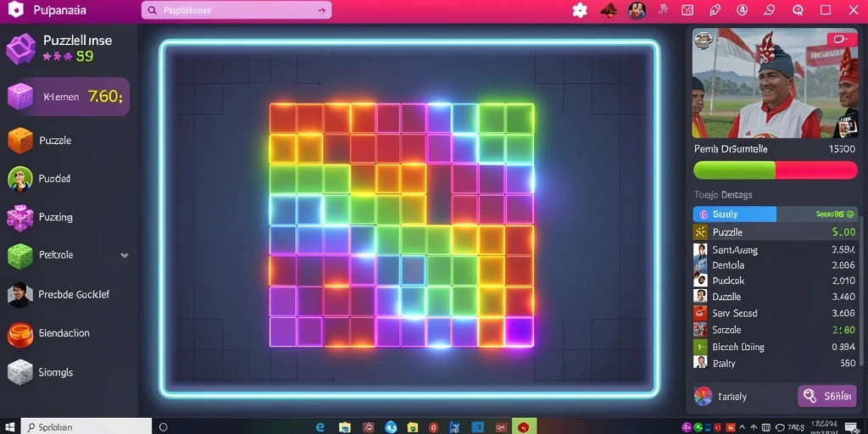Click the pink paint splash icon

pyautogui.click(x=662, y=10)
